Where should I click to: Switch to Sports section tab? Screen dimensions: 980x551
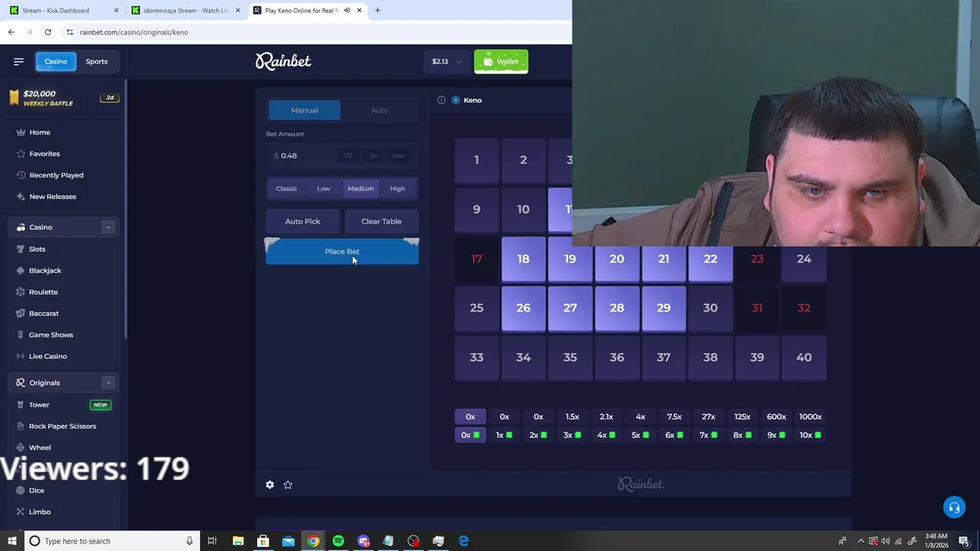tap(96, 61)
